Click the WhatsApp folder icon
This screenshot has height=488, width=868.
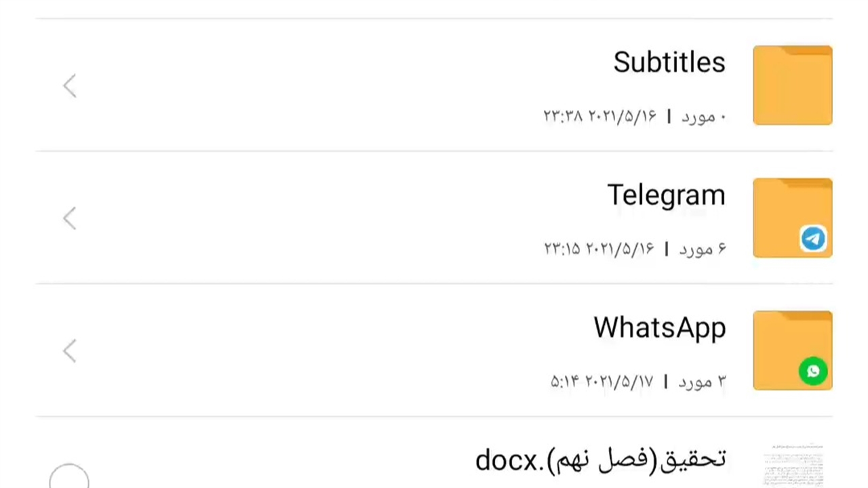[x=787, y=342]
